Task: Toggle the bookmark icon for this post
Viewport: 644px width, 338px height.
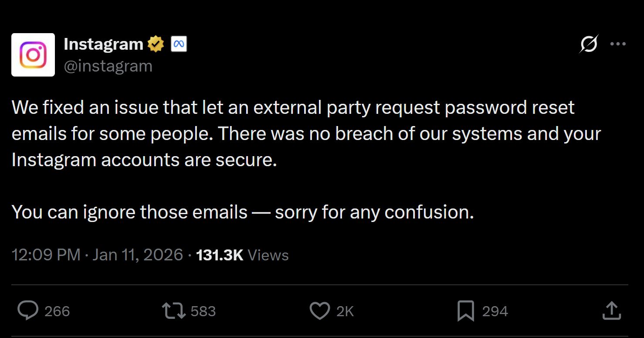Action: pyautogui.click(x=466, y=311)
